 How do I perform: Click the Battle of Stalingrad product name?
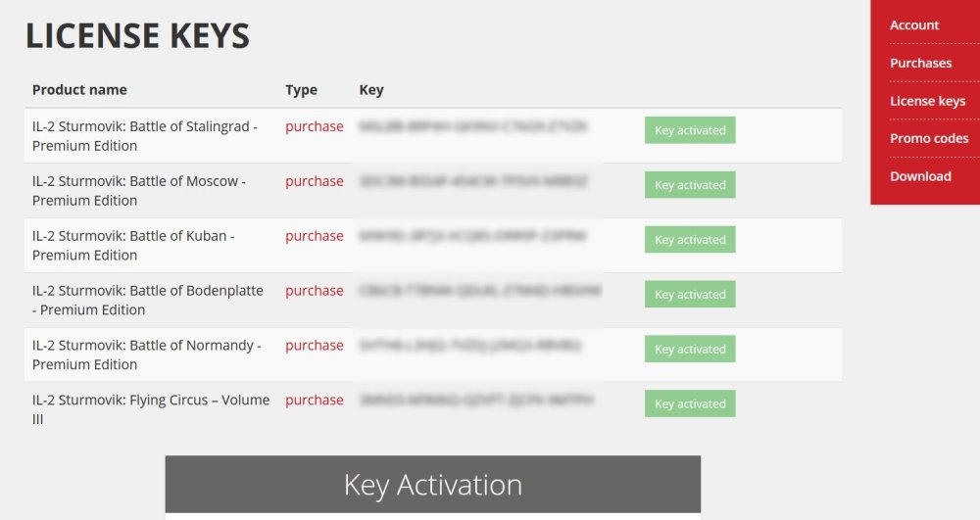click(x=144, y=136)
